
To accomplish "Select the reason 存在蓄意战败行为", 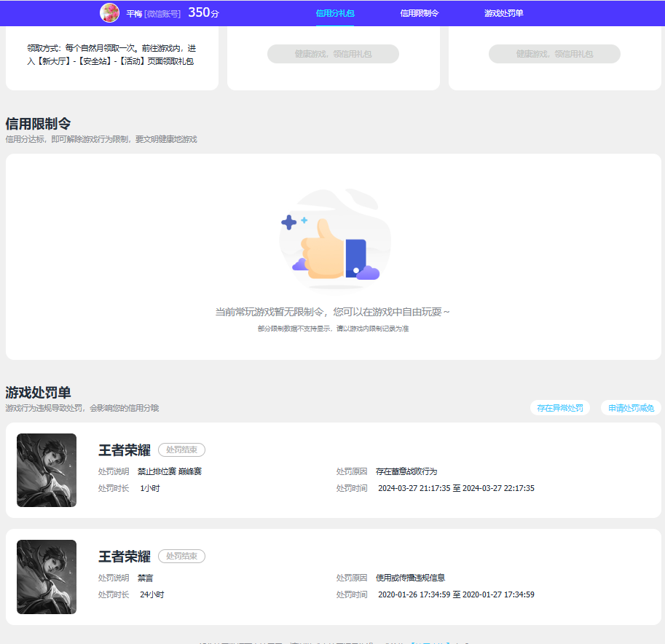I will coord(406,471).
